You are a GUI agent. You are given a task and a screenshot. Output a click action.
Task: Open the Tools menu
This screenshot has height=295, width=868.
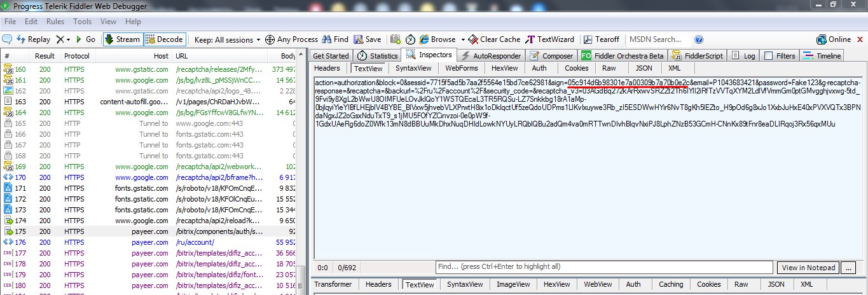tap(83, 22)
